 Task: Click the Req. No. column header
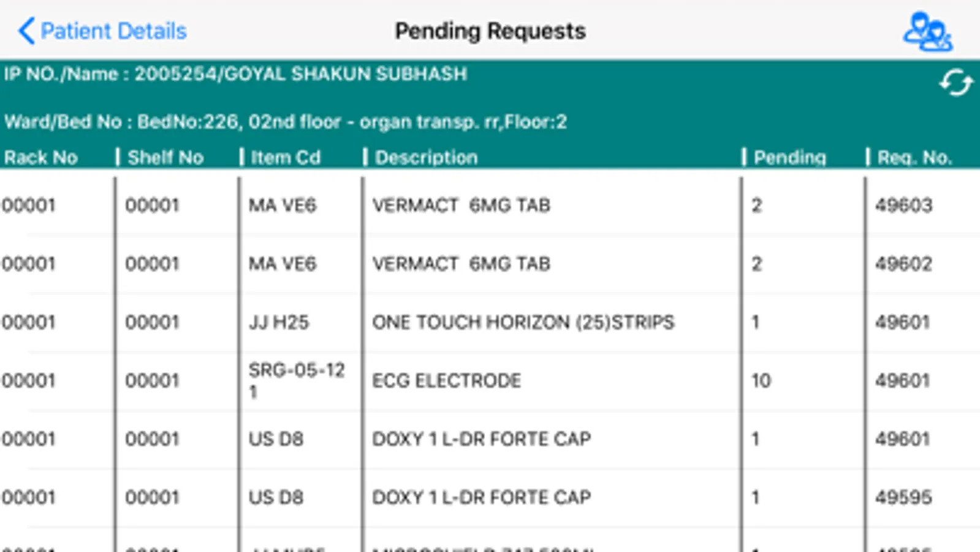(x=914, y=158)
